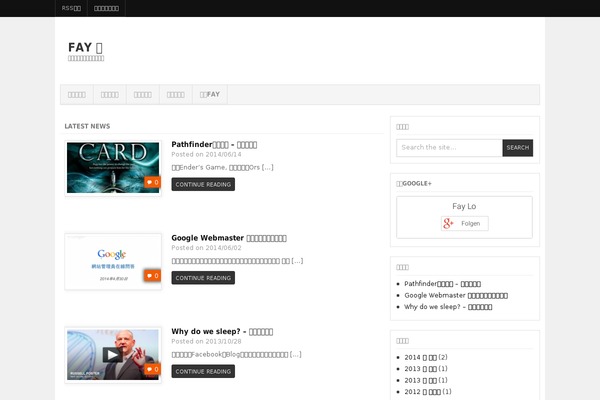Open the FAY site title
600x400 pixels.
85,47
